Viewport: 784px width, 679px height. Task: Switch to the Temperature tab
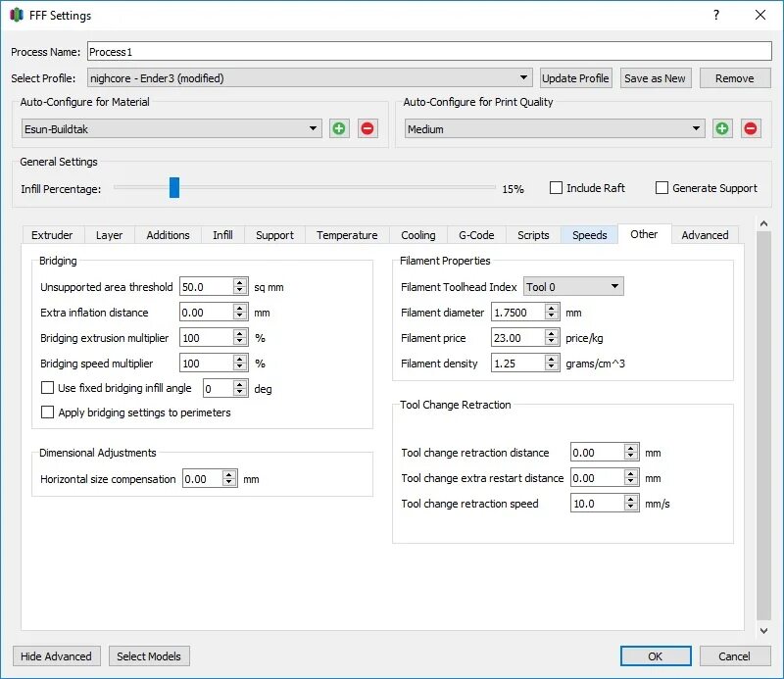click(x=347, y=235)
